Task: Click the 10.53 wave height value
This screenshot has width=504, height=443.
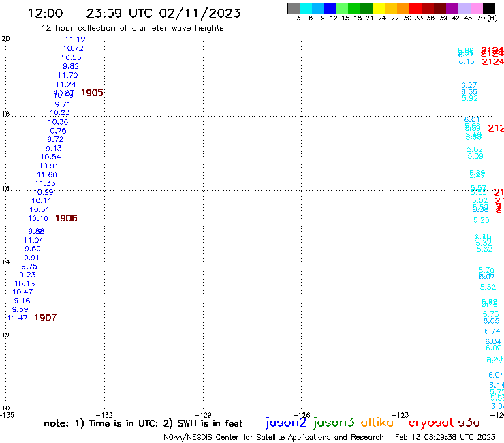Action: pyautogui.click(x=72, y=57)
